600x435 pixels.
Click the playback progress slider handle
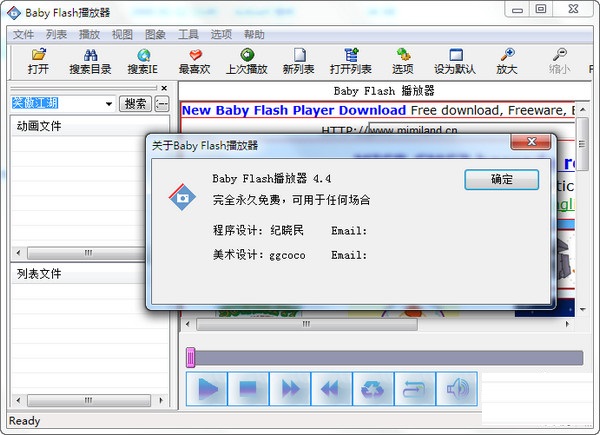tap(190, 357)
